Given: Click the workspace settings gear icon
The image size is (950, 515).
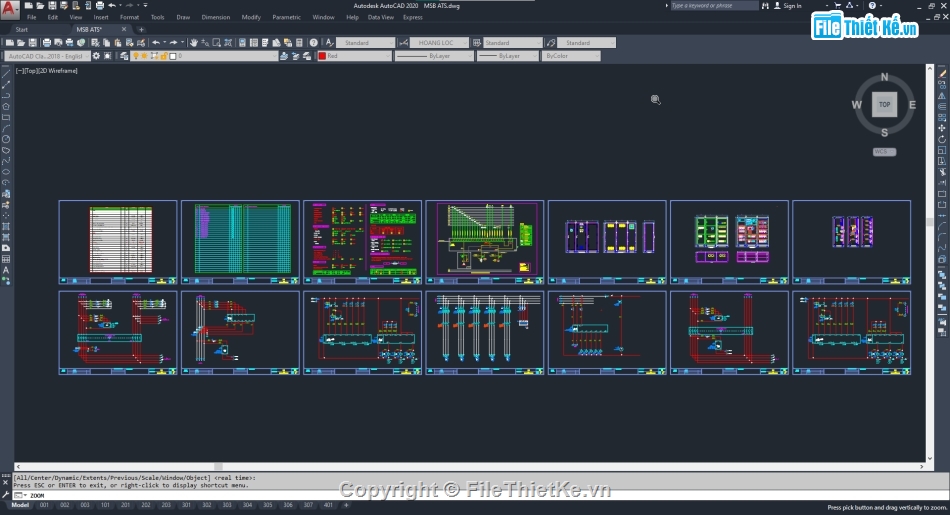Looking at the screenshot, I should (x=97, y=56).
